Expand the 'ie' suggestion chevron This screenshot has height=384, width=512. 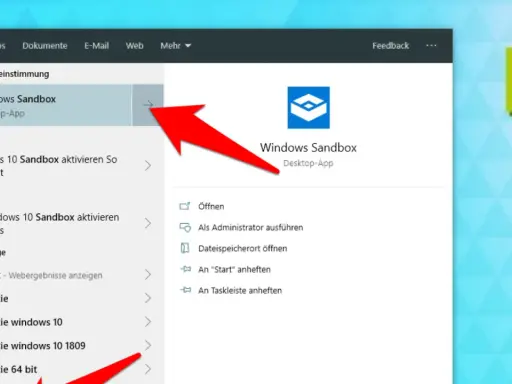point(148,298)
